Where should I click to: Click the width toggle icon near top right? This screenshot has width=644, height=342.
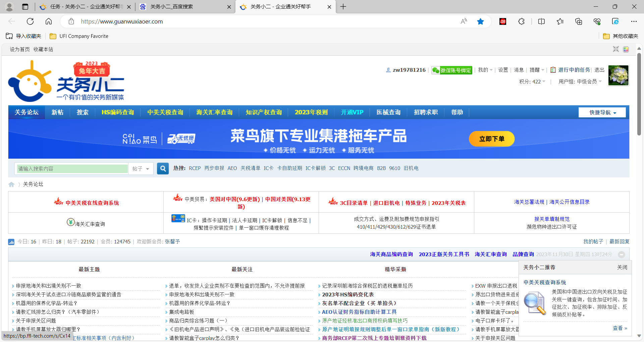pos(616,49)
